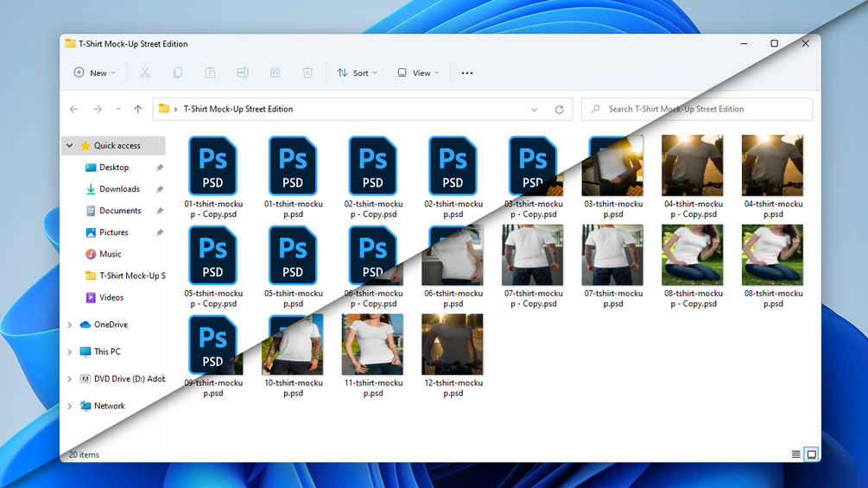Select 09-tshirt-mockup.psd file icon
Viewport: 868px width, 488px height.
[213, 345]
